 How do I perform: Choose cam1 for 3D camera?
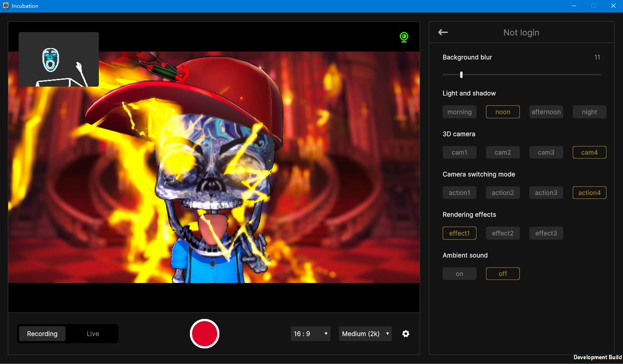pyautogui.click(x=459, y=152)
